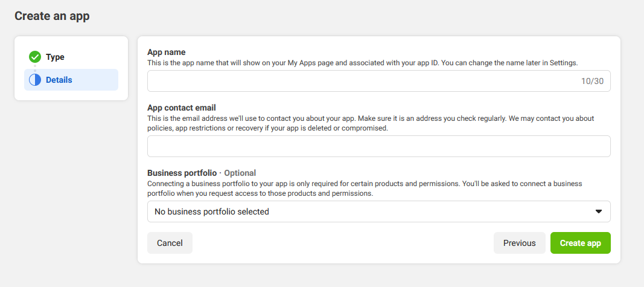Click the 'Create an app' page heading
This screenshot has height=287, width=644.
(52, 16)
